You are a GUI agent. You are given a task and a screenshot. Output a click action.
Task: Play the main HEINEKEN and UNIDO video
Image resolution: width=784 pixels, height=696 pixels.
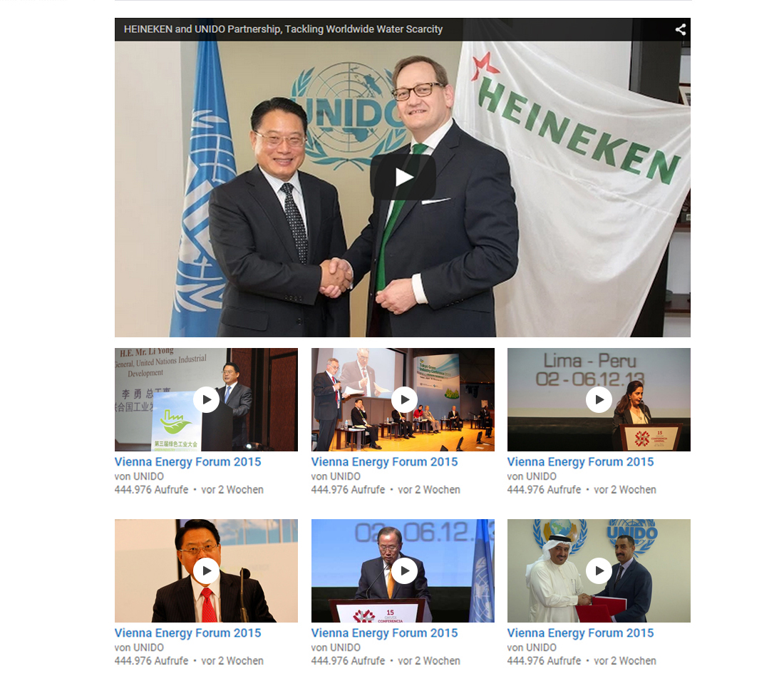coord(403,177)
